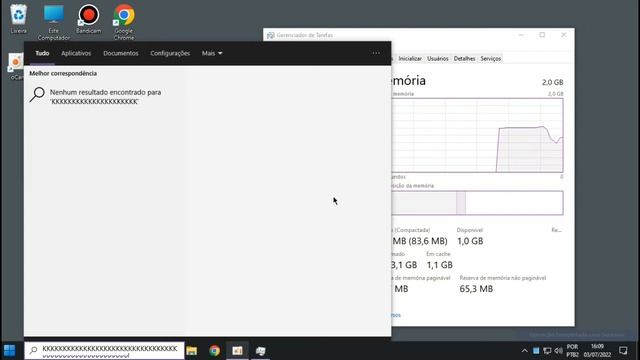Screen dimensions: 640x360
Task: Click the 65,3 MB non-paged pool value
Action: pyautogui.click(x=476, y=289)
